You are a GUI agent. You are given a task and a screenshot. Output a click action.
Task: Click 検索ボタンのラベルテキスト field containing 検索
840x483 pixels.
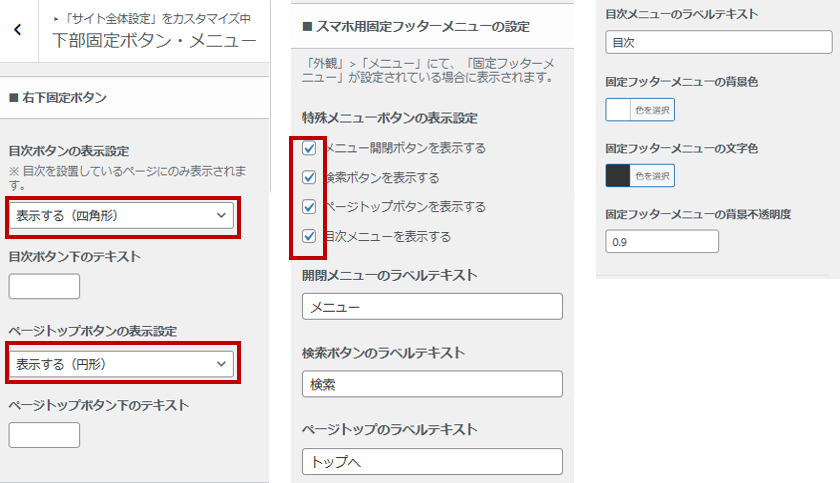point(432,384)
